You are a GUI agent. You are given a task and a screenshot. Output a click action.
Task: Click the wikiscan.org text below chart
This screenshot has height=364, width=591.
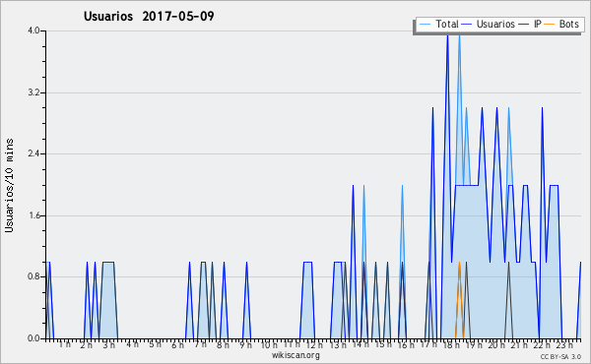[x=295, y=355]
